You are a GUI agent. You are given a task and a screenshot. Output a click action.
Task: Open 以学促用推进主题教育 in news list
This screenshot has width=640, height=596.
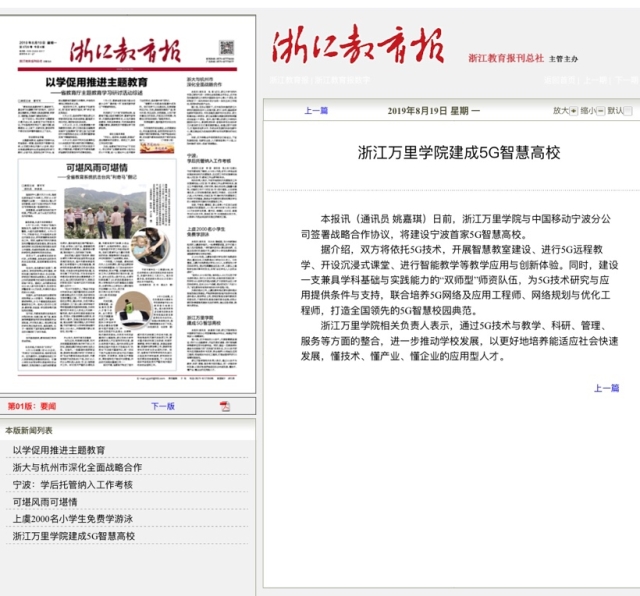click(x=59, y=450)
